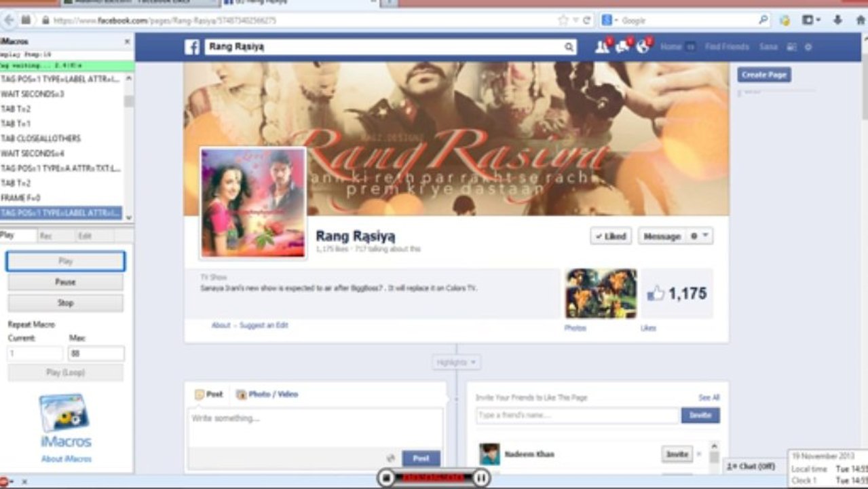Click the thumbs-up likes icon beside 1,175
Viewport: 868px width, 489px height.
pos(656,293)
